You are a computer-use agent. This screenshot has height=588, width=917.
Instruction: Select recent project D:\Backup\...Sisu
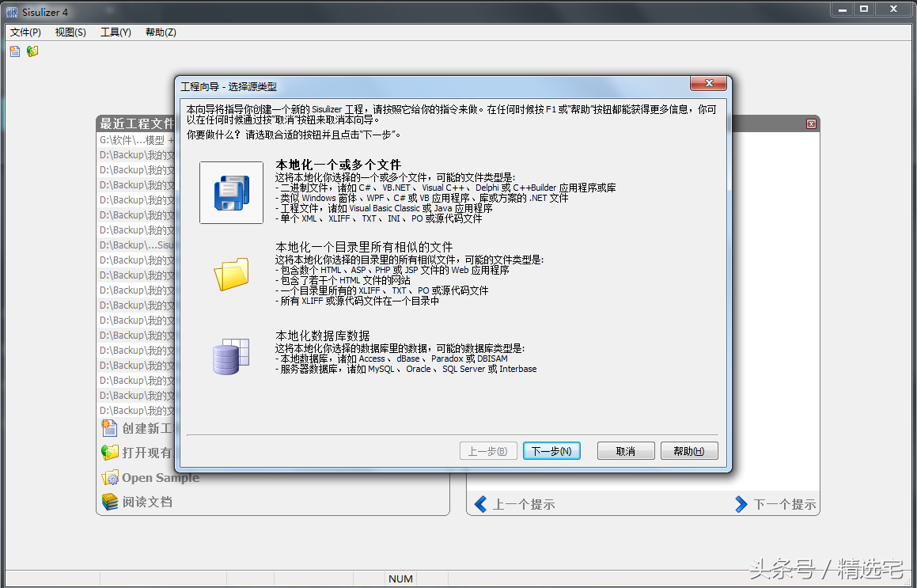point(136,245)
